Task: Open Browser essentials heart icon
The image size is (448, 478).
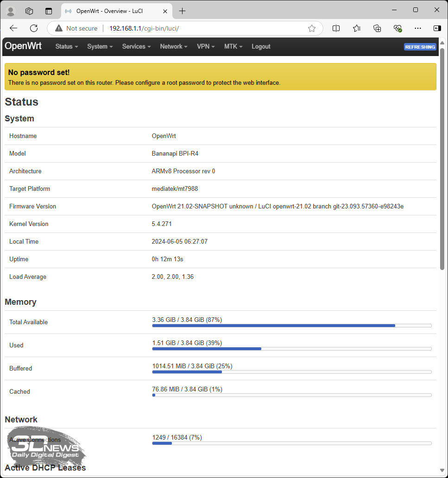Action: pos(398,28)
